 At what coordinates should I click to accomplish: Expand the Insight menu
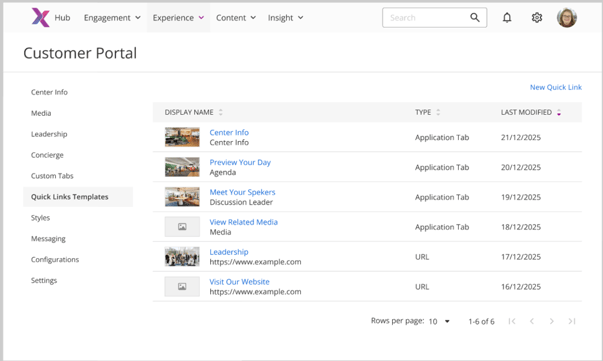click(286, 18)
